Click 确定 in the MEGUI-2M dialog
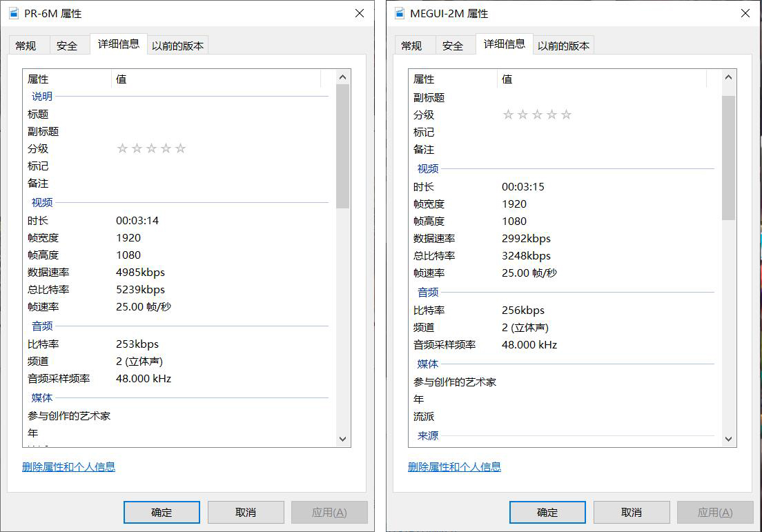This screenshot has width=762, height=532. pyautogui.click(x=547, y=512)
